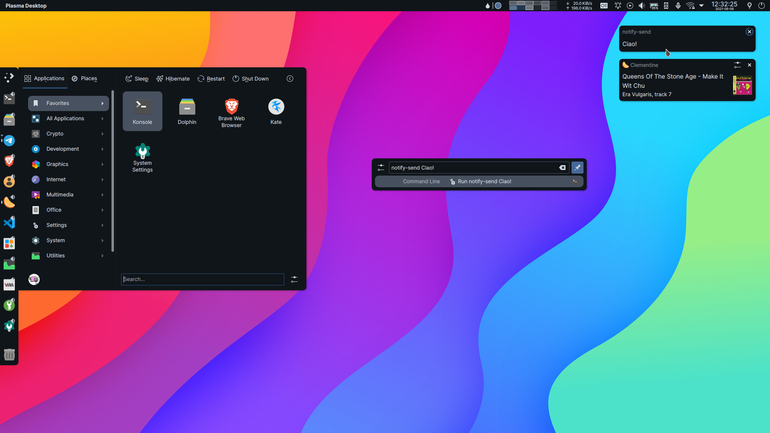Open Visual Studio Code from dock
This screenshot has width=770, height=433.
pos(9,222)
